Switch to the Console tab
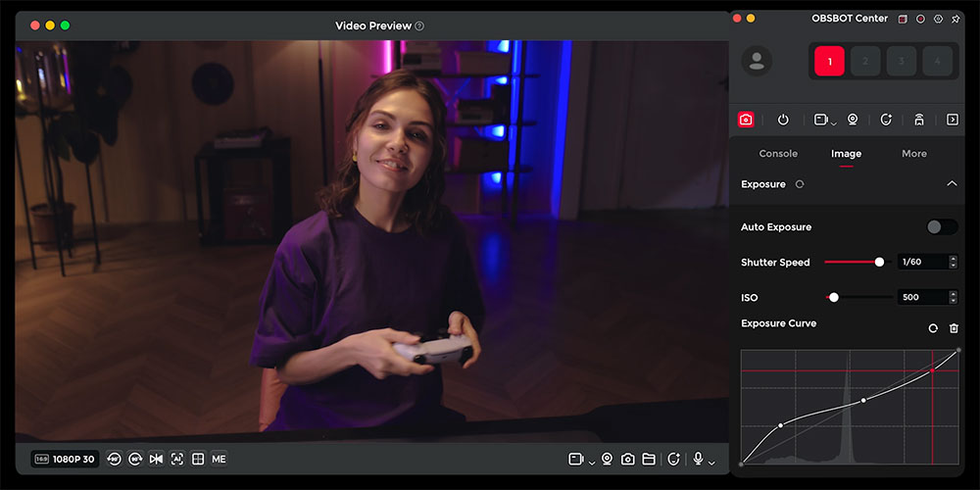 778,154
